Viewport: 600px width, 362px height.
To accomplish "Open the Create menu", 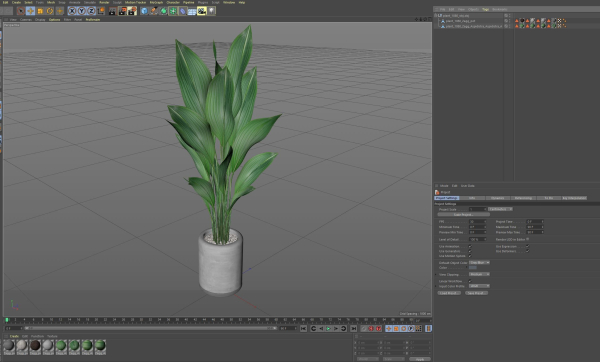I will pyautogui.click(x=16, y=2).
